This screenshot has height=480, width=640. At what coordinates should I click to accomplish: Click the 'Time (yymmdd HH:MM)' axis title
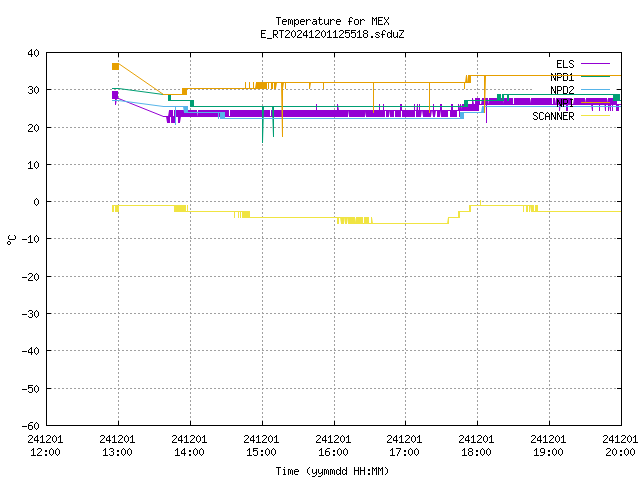(332, 471)
